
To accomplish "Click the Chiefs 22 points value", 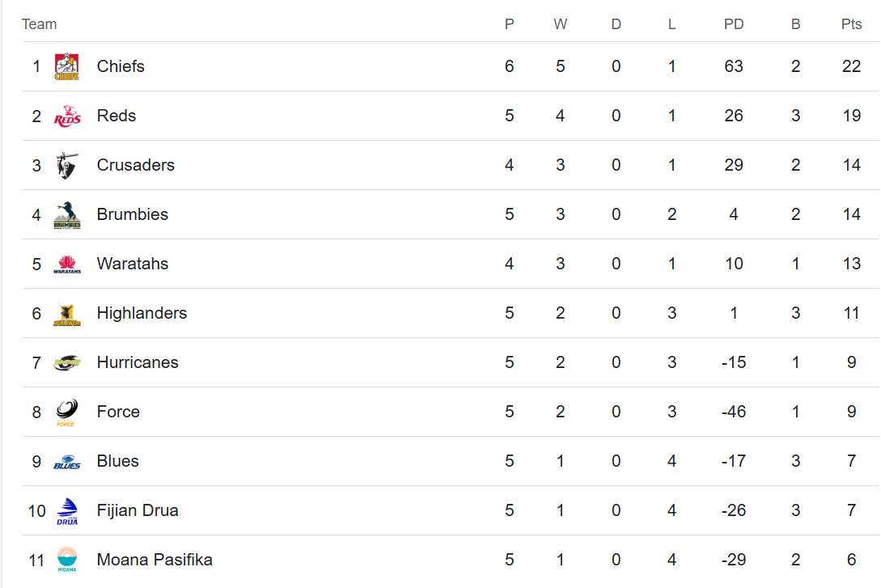I will (851, 66).
